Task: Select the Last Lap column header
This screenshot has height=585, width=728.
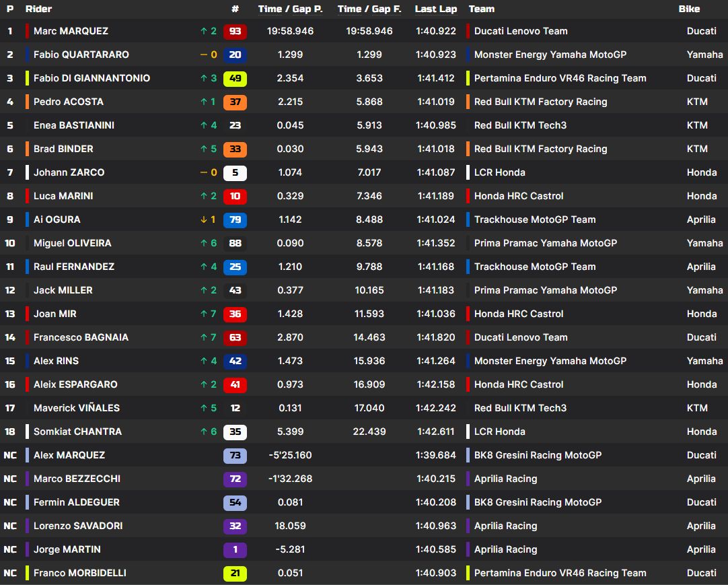Action: pyautogui.click(x=436, y=9)
